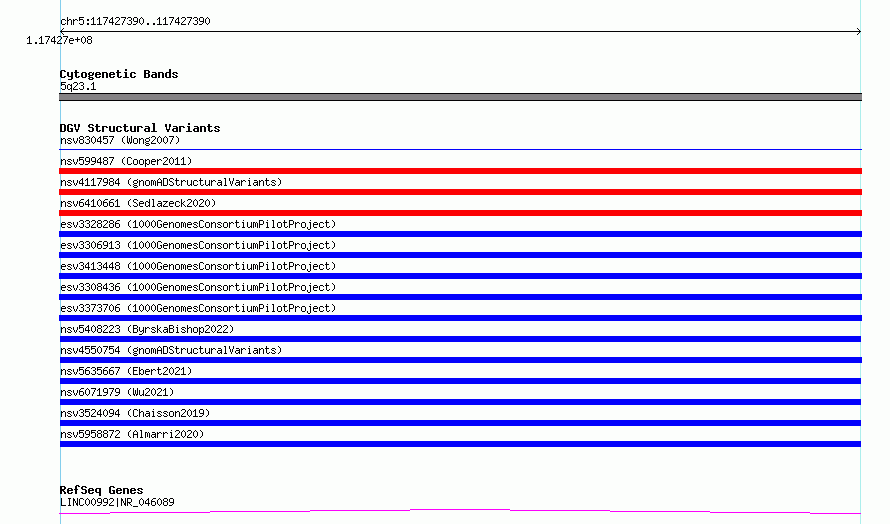Open gene LINC00992|NR_046089 label
This screenshot has width=890, height=524.
(x=117, y=502)
